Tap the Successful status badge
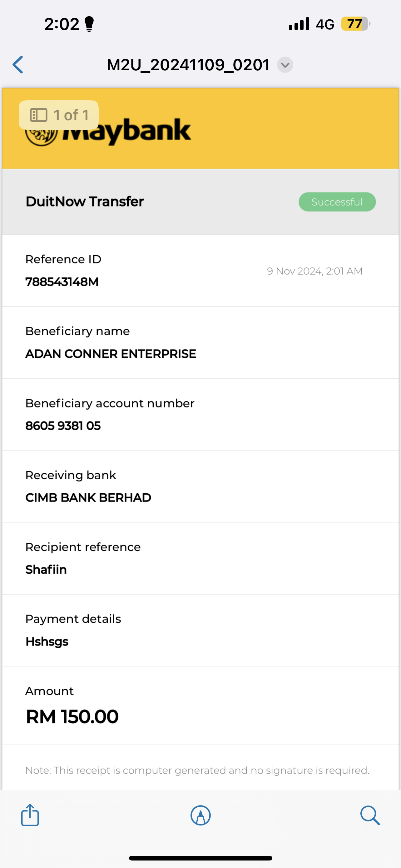Screen dimensions: 401x868 click(337, 202)
